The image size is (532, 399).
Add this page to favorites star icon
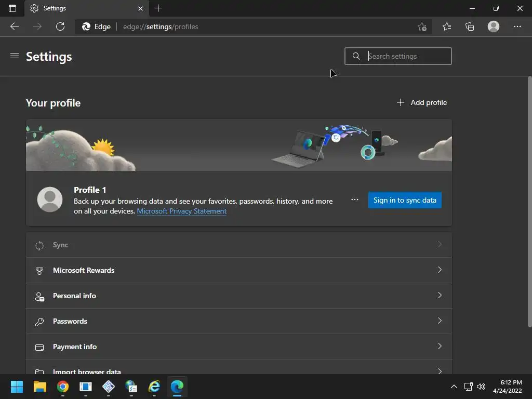point(422,26)
